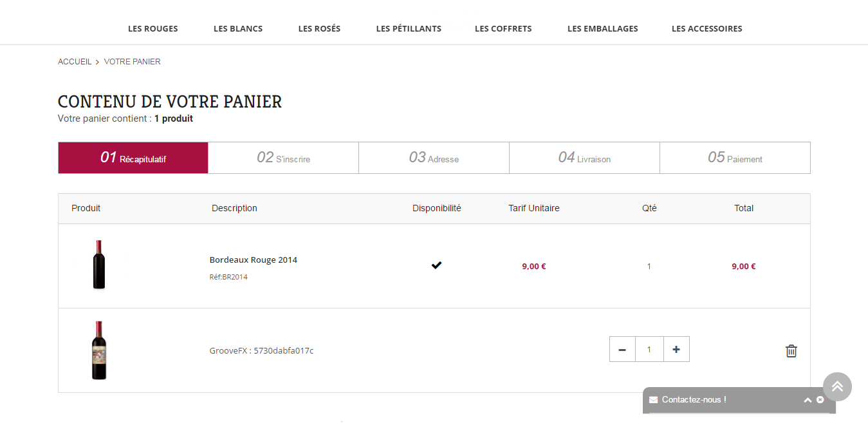This screenshot has width=868, height=427.
Task: Decrease quantity with the minus button
Action: click(x=622, y=349)
